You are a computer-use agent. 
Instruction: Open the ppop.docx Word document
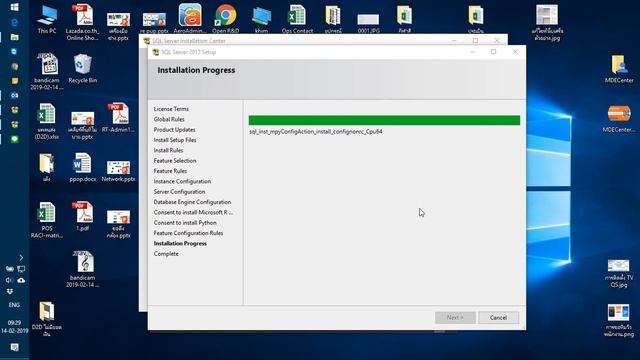click(82, 167)
